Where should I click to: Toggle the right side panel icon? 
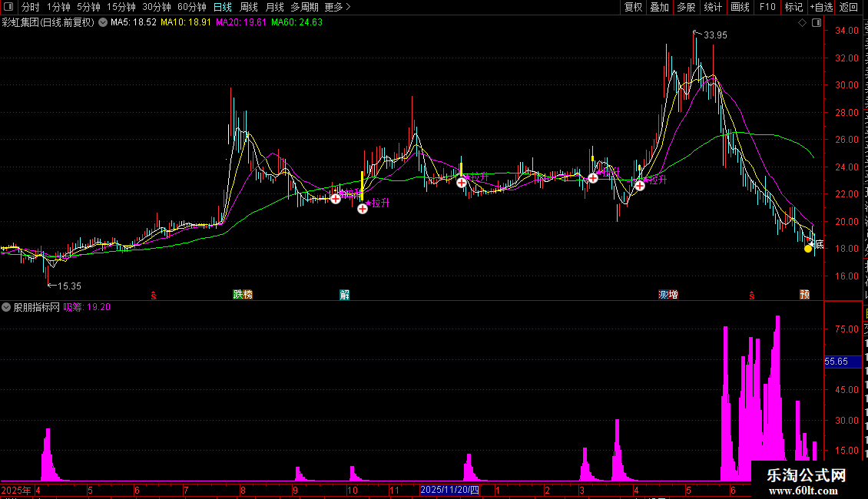(x=817, y=23)
